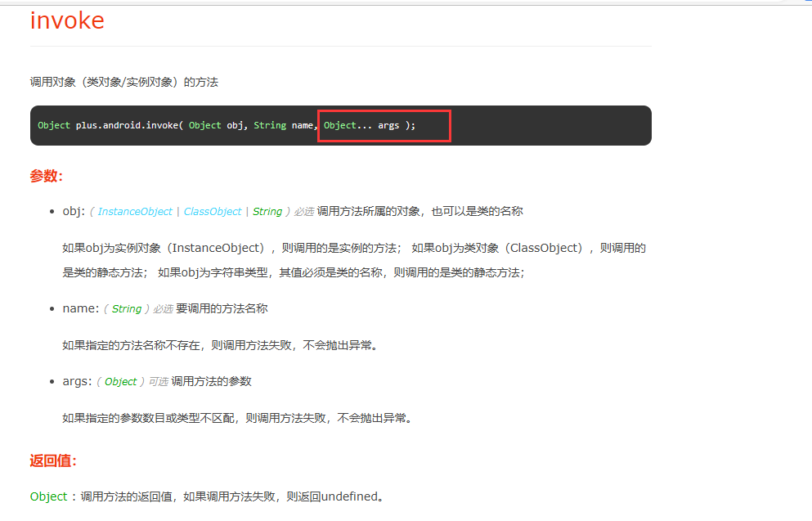Screen dimensions: 812x521
Task: Open the ClassObject type link
Action: click(212, 211)
